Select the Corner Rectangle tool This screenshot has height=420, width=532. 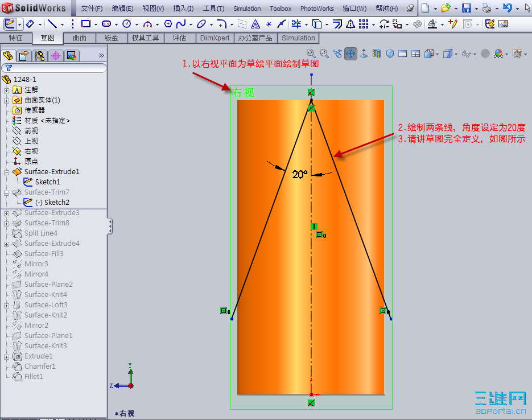86,24
